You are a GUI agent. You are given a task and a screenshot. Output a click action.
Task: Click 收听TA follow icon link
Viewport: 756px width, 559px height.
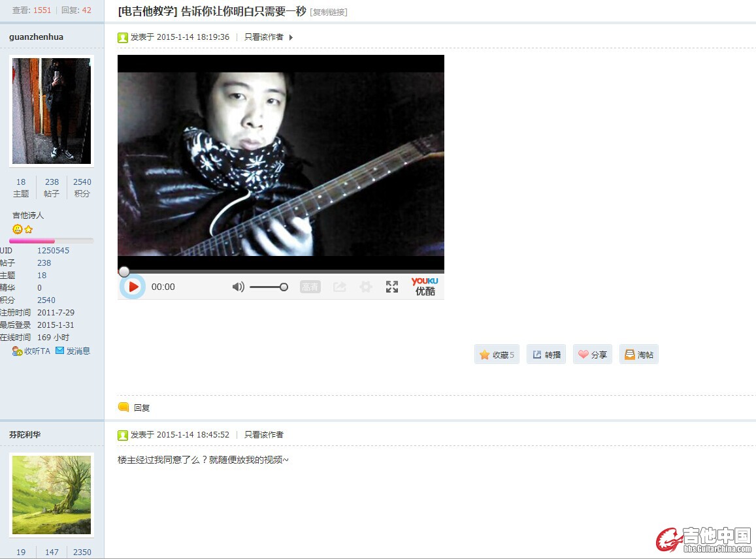(31, 351)
